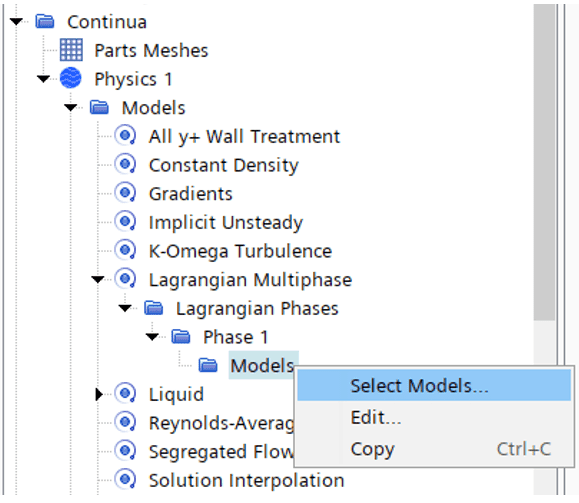The width and height of the screenshot is (579, 503).
Task: Collapse the Lagrangian Phases folder
Action: (x=125, y=308)
